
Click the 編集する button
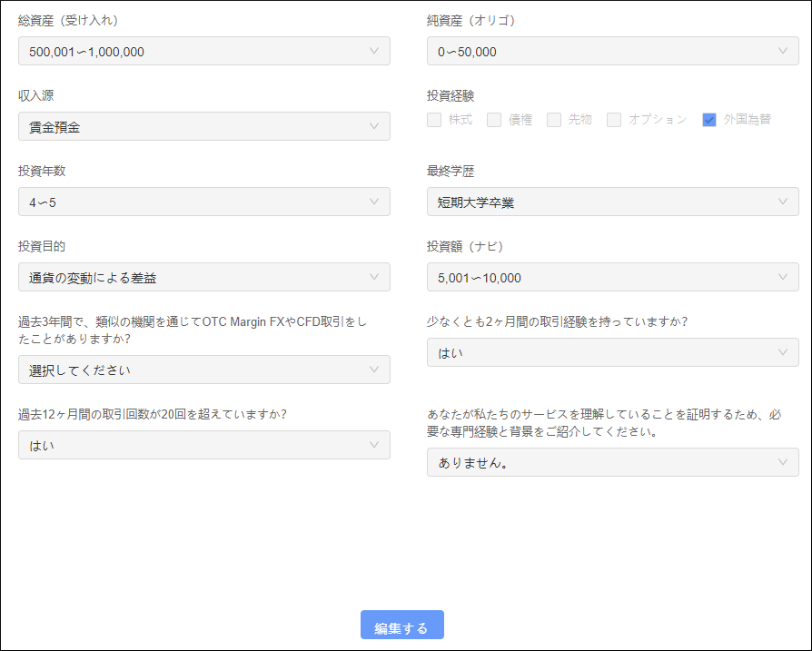pos(401,626)
